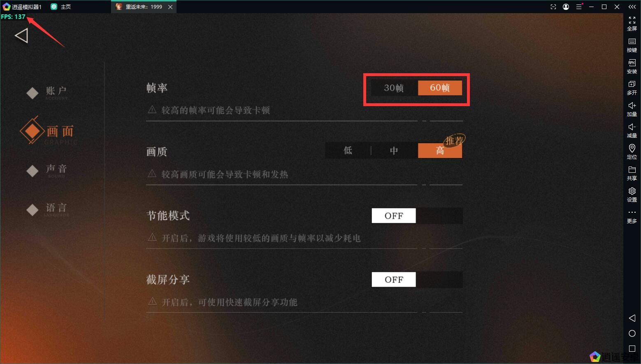The height and width of the screenshot is (364, 641).
Task: Switch to the 主页 tab
Action: point(61,7)
